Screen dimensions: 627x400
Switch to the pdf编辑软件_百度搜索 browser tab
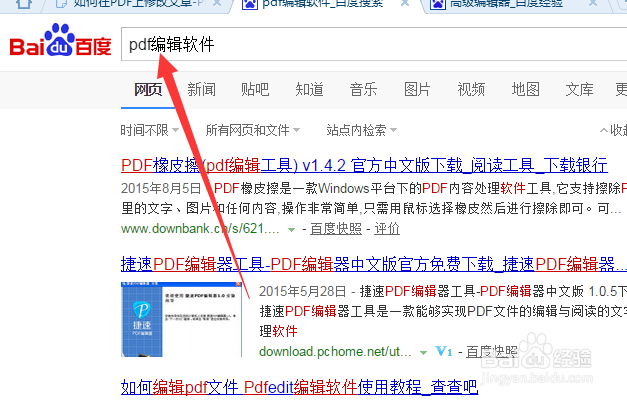(323, 4)
